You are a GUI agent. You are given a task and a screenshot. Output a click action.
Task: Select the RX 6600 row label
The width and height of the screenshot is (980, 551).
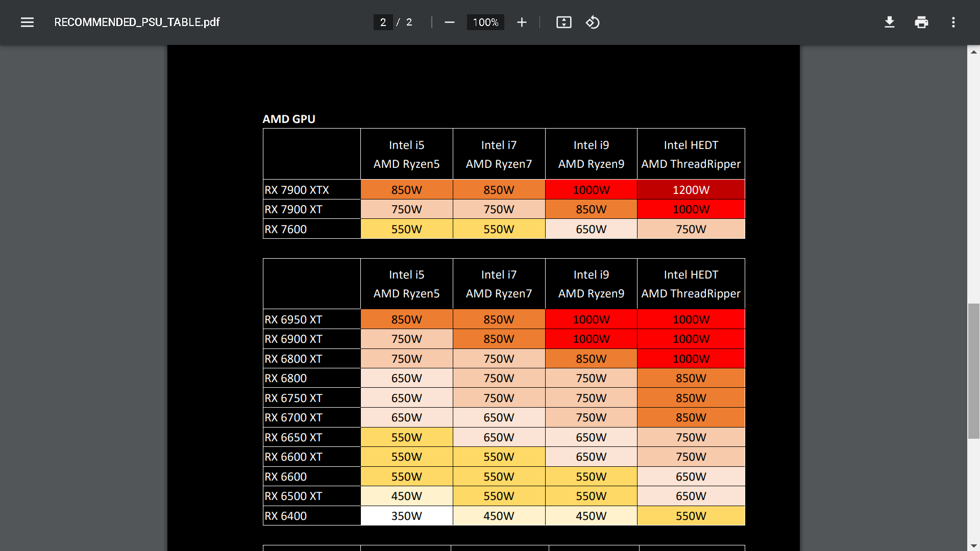312,477
